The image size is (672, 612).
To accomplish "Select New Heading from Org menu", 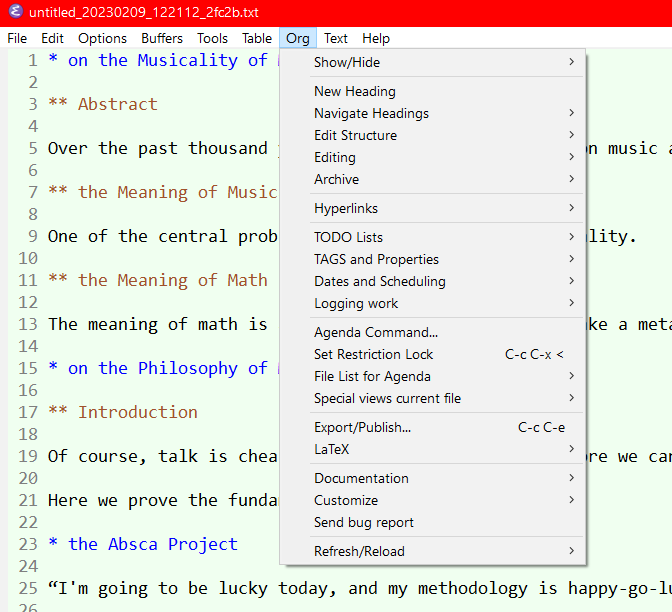I will pos(355,91).
